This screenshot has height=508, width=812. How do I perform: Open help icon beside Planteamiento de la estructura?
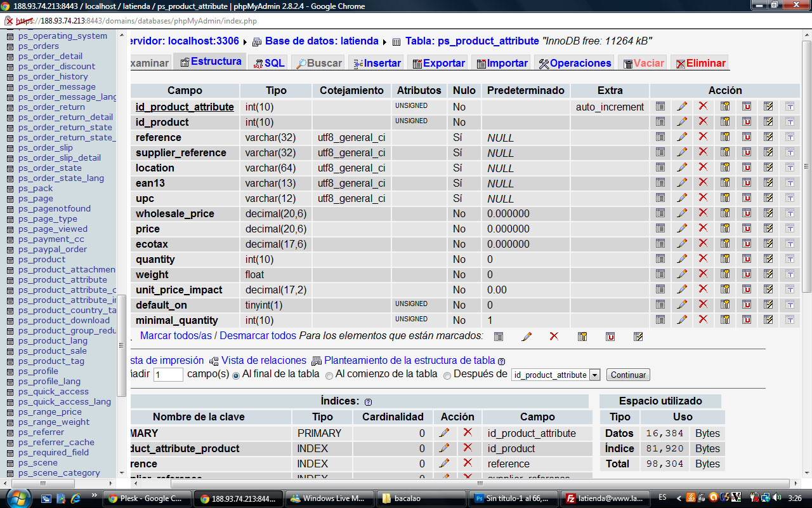[501, 361]
